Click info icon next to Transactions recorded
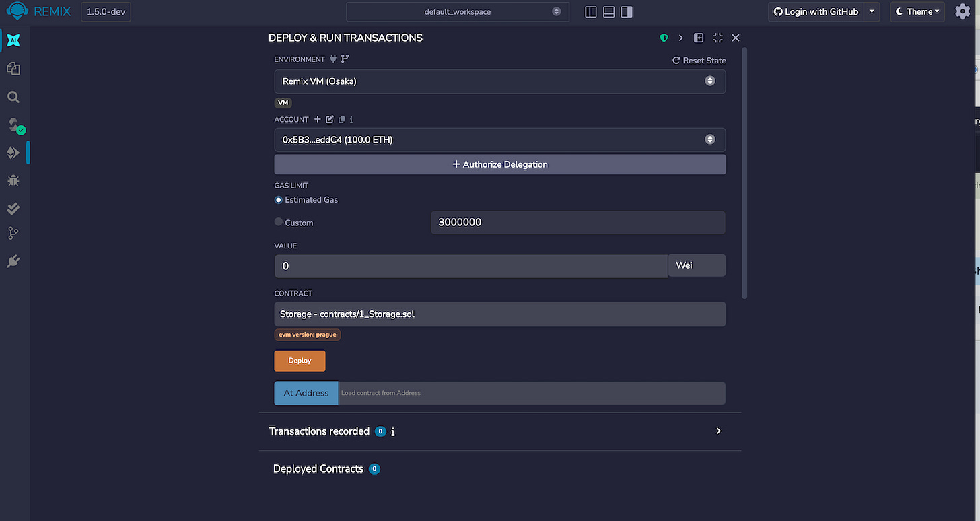980x521 pixels. (392, 432)
